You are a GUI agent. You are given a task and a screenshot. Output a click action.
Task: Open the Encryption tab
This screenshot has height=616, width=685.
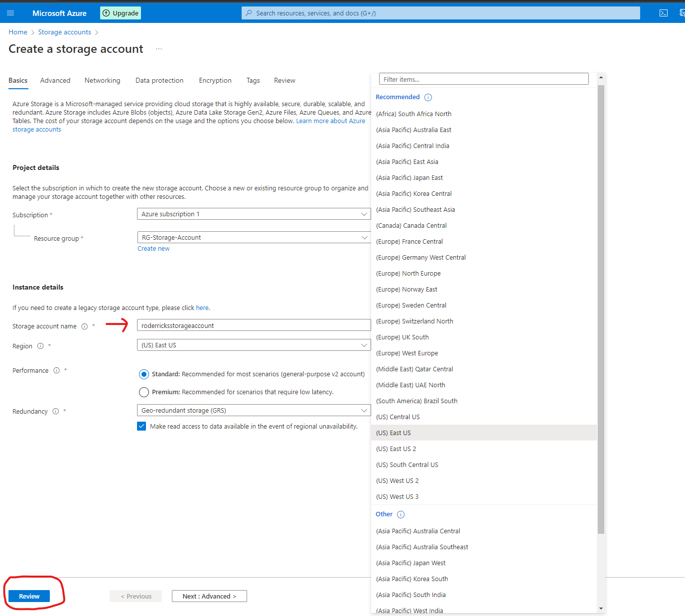pos(215,80)
